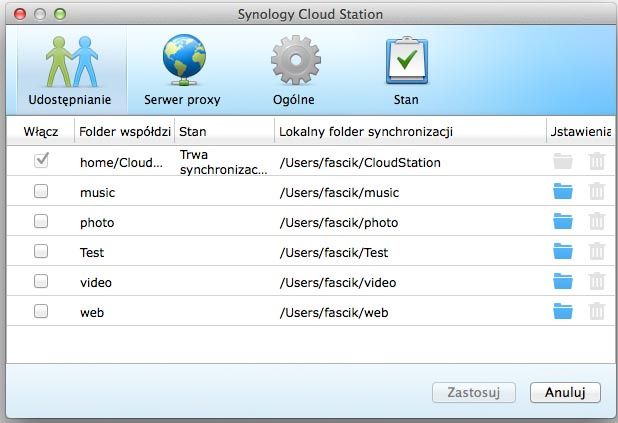Click trash icon in the Test row

click(x=597, y=251)
